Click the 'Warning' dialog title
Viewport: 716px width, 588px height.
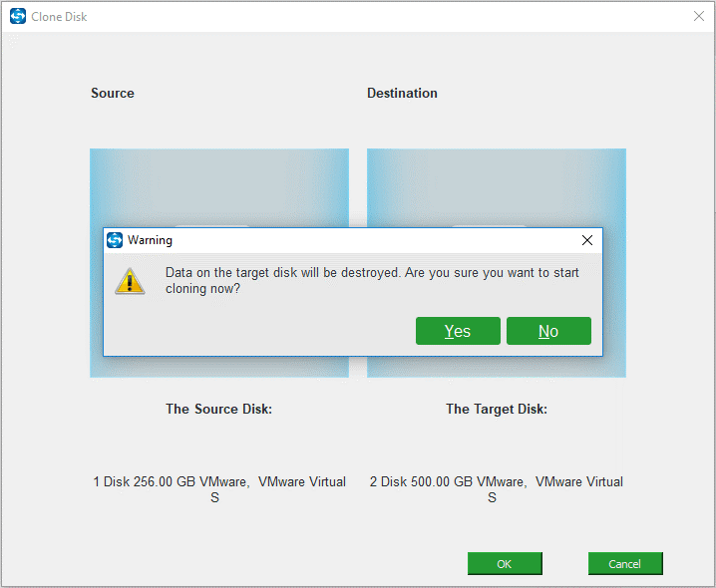coord(150,240)
